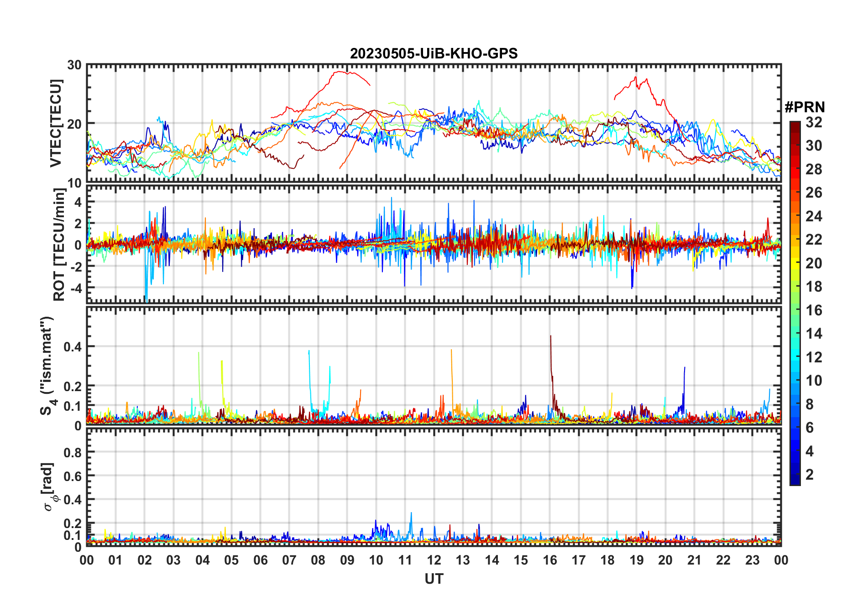868x607 pixels.
Task: Click the VTEC[TECU] y-axis label
Action: 56,123
